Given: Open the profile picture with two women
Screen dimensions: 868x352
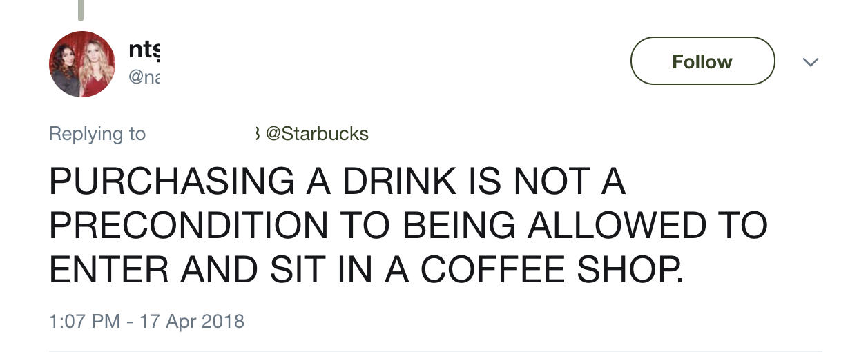Looking at the screenshot, I should 82,64.
